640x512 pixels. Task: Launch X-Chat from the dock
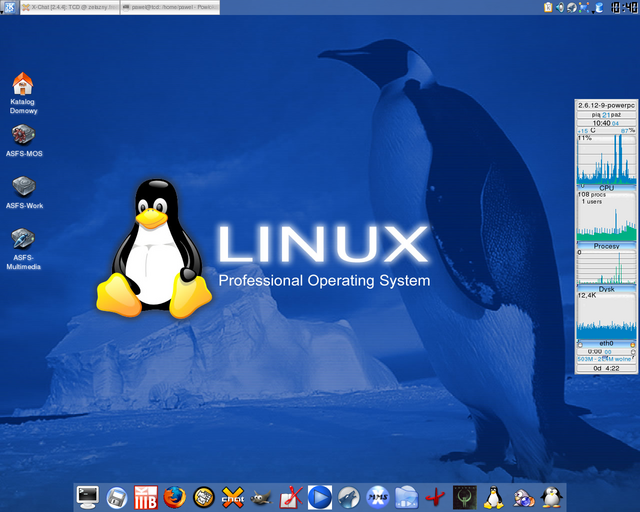click(x=233, y=497)
